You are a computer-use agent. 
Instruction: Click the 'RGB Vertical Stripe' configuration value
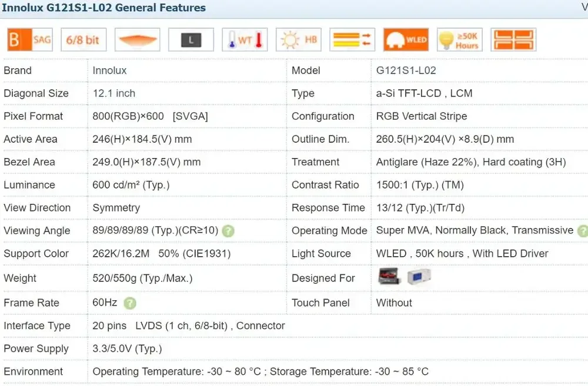[x=422, y=116]
